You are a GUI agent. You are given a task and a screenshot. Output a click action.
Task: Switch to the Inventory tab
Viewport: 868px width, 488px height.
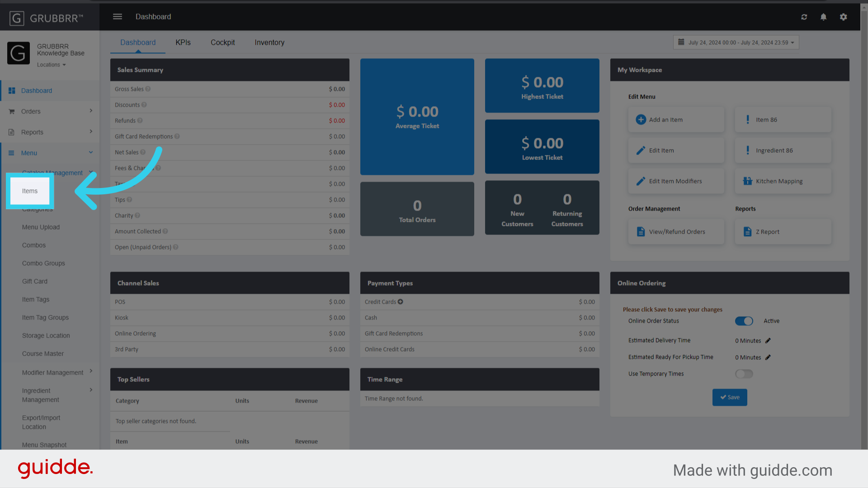[x=269, y=42]
